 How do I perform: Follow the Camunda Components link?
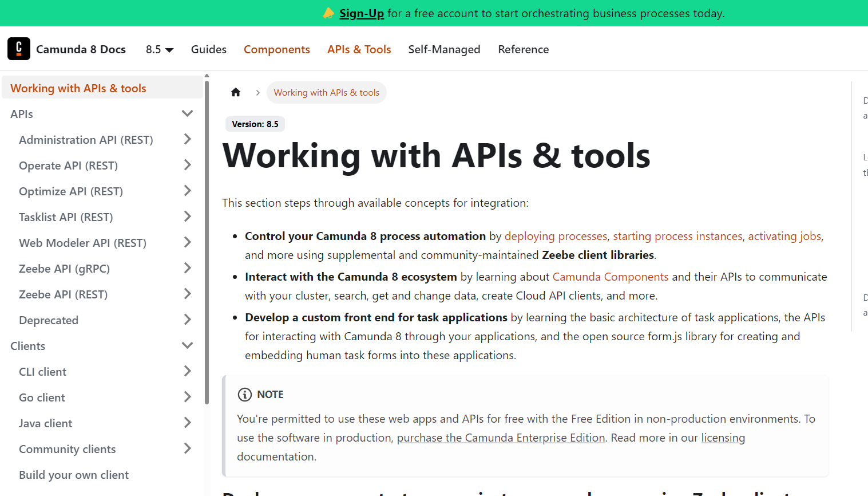611,277
